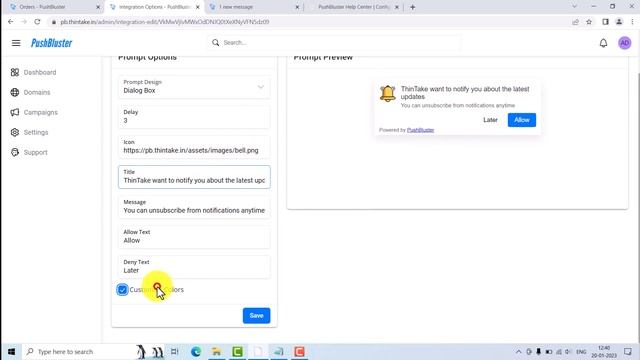The image size is (640, 360).
Task: Click the Support headset icon
Action: (15, 152)
